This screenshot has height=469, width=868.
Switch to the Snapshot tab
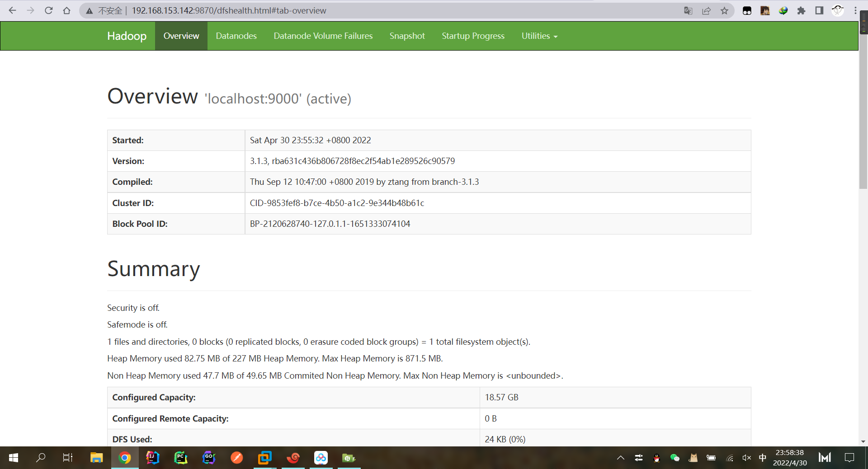(407, 36)
